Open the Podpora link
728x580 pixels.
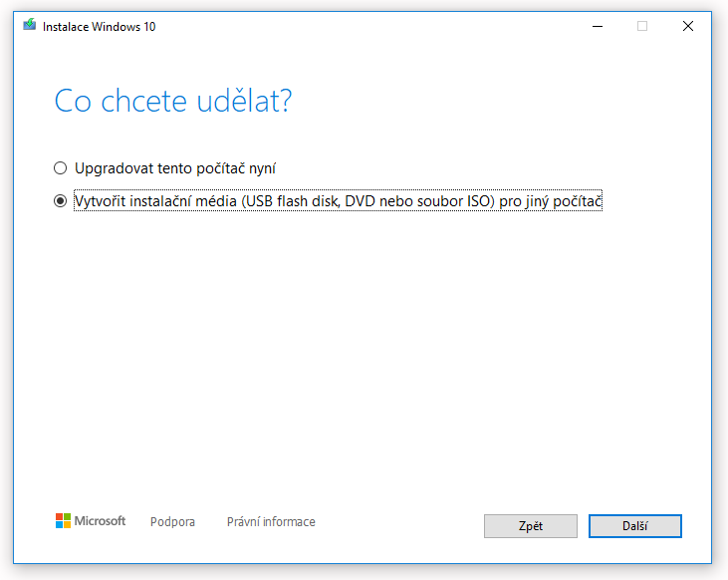pyautogui.click(x=172, y=522)
